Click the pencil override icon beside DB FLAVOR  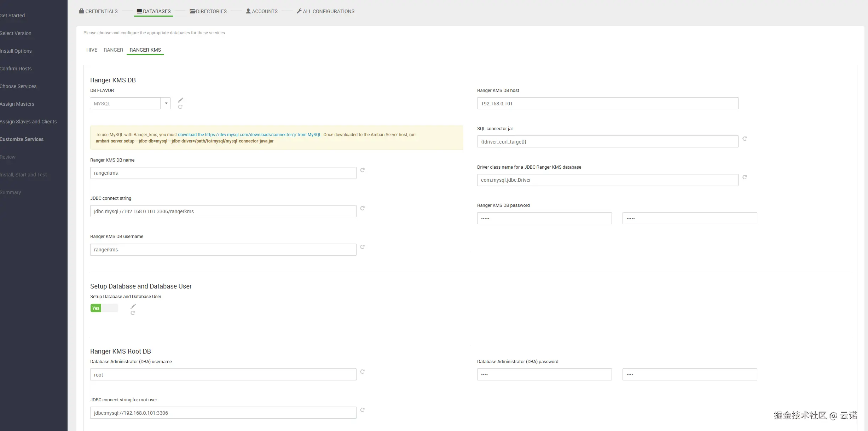[180, 100]
